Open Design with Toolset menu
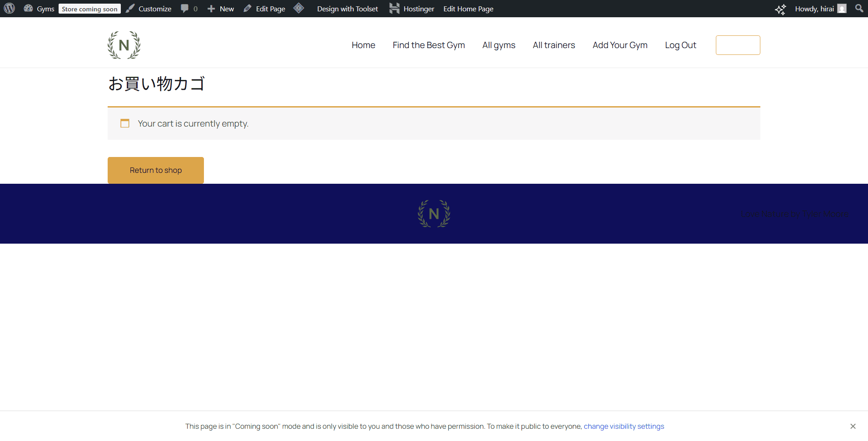868x441 pixels. pyautogui.click(x=347, y=9)
